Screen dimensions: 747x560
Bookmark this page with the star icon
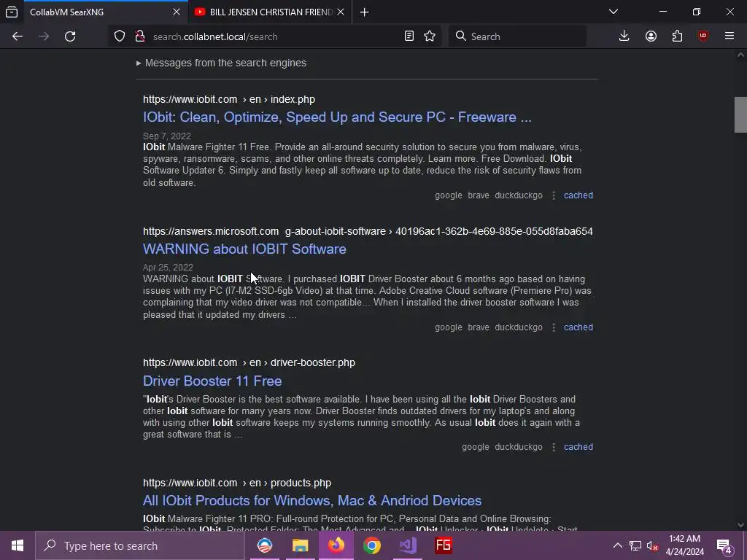[430, 36]
